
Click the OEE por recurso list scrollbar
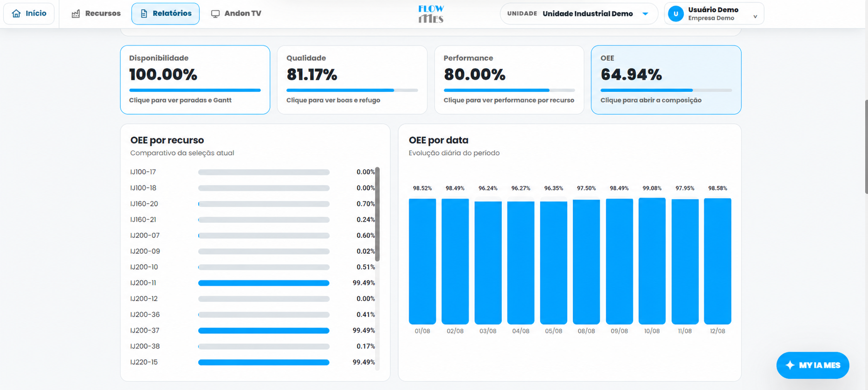377,214
